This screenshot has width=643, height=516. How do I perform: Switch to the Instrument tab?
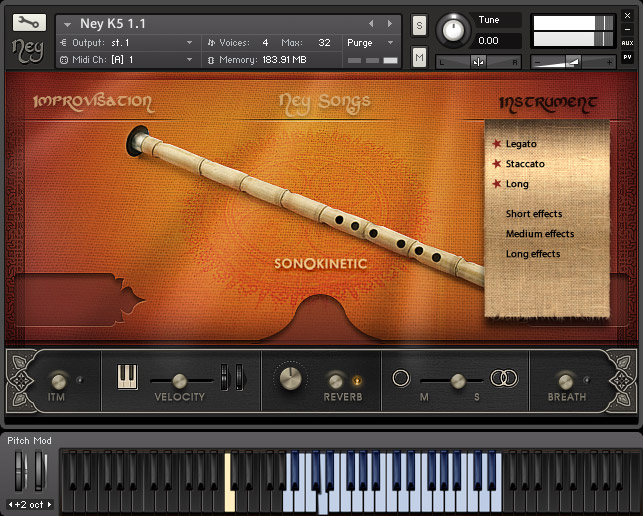pyautogui.click(x=548, y=103)
